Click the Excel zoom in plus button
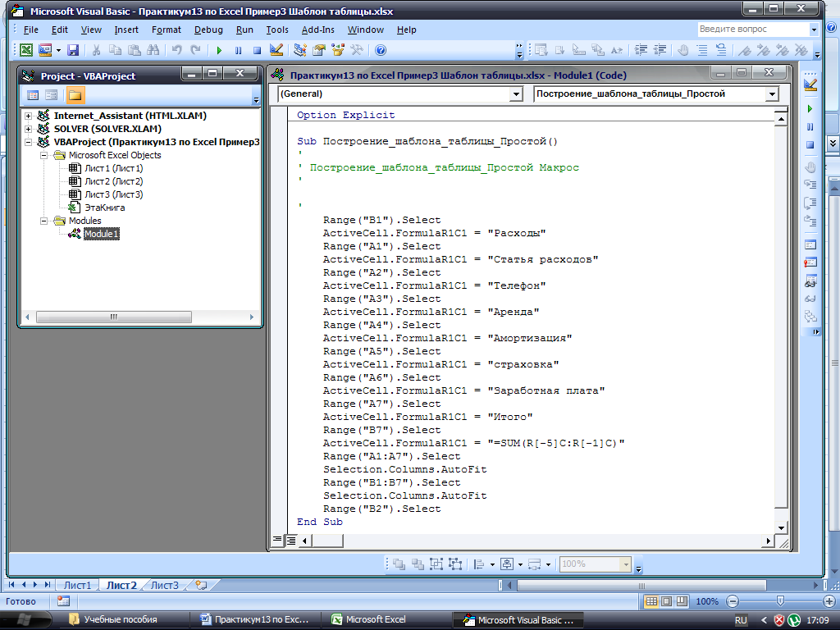The height and width of the screenshot is (630, 840). pos(829,601)
